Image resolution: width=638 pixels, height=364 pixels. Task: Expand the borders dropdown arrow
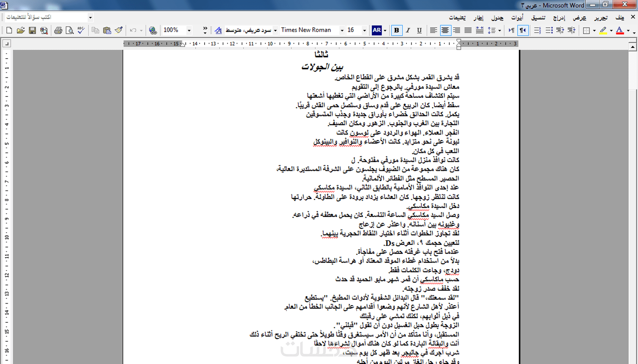point(594,30)
